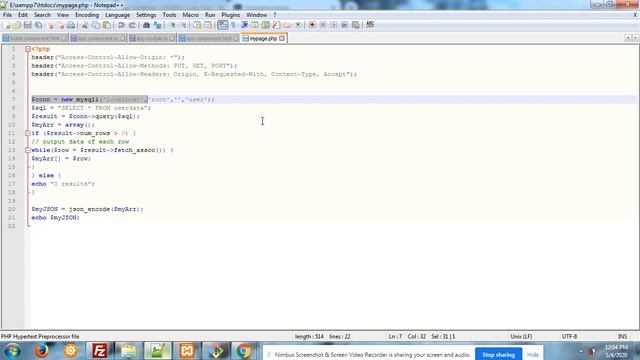The width and height of the screenshot is (640, 360).
Task: Collapse the while block at line 13
Action: coord(28,150)
